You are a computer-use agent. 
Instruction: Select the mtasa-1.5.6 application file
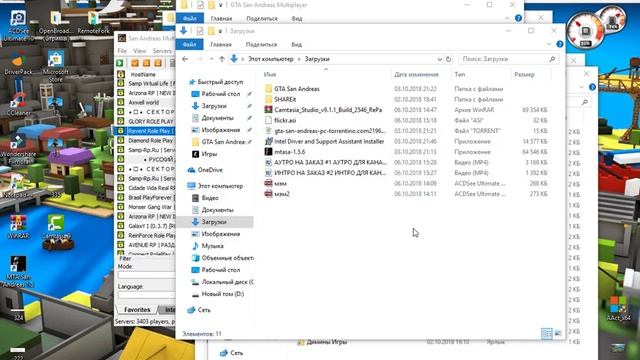click(x=290, y=152)
